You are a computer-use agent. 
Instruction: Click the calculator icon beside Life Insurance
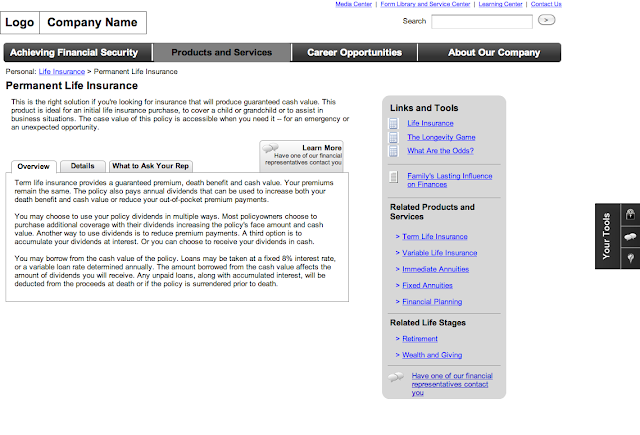coord(393,123)
